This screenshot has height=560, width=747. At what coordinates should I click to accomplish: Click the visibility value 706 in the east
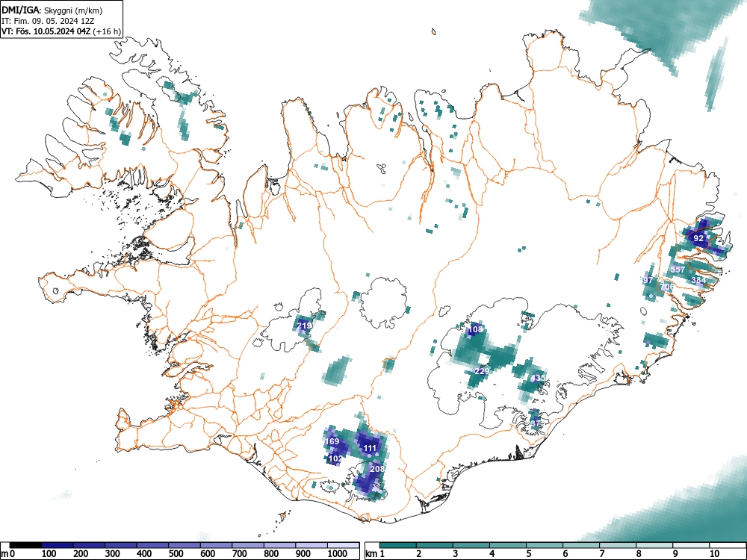(x=667, y=287)
